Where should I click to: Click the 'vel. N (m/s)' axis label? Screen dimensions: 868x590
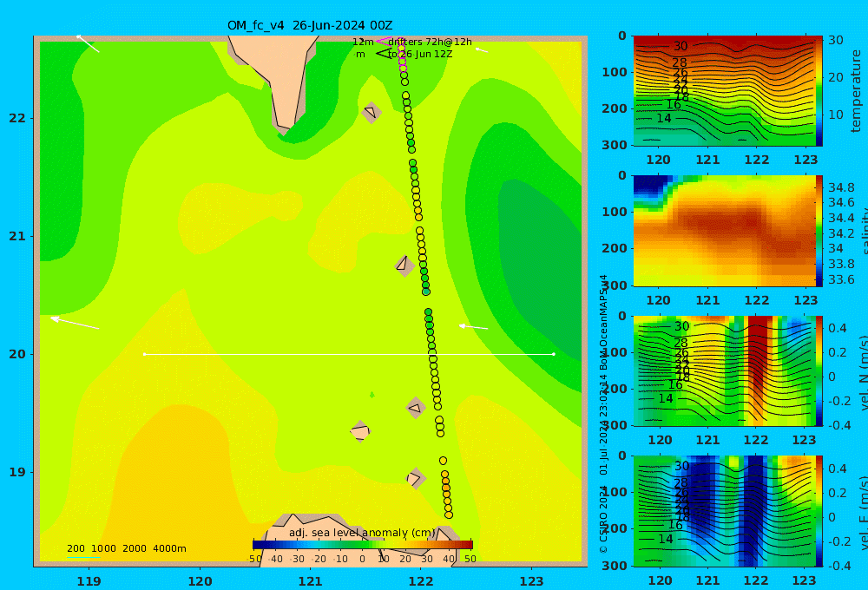pos(865,372)
